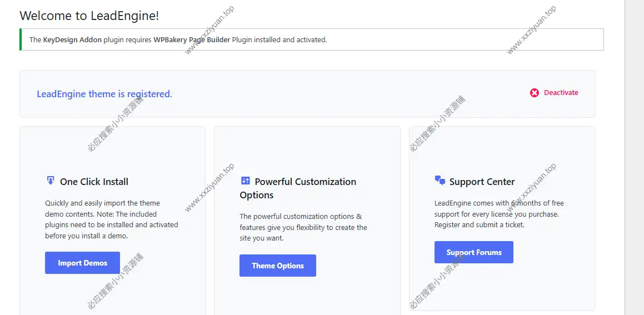
Task: Click the LeadEngine theme is registered message
Action: pyautogui.click(x=104, y=94)
